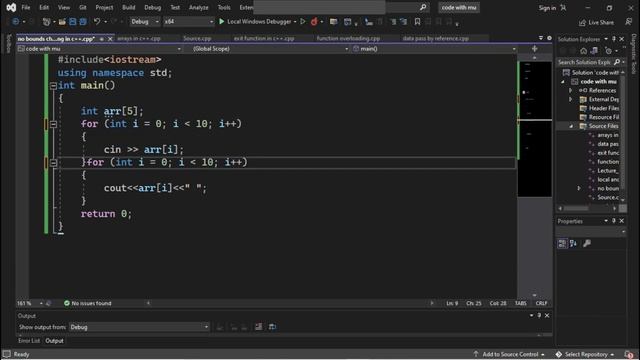The height and width of the screenshot is (360, 640).
Task: Open the Build menu
Action: (129, 7)
